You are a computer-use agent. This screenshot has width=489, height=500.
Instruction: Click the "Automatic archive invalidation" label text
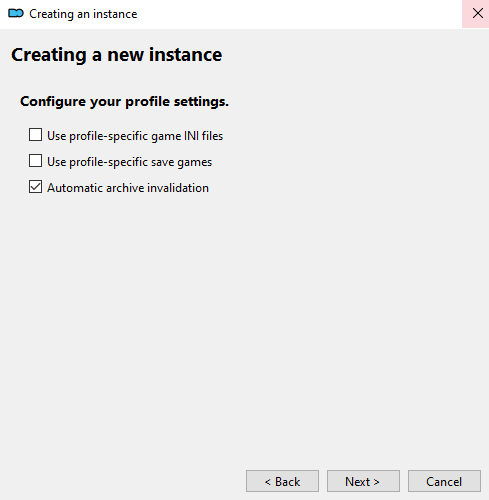(x=128, y=188)
